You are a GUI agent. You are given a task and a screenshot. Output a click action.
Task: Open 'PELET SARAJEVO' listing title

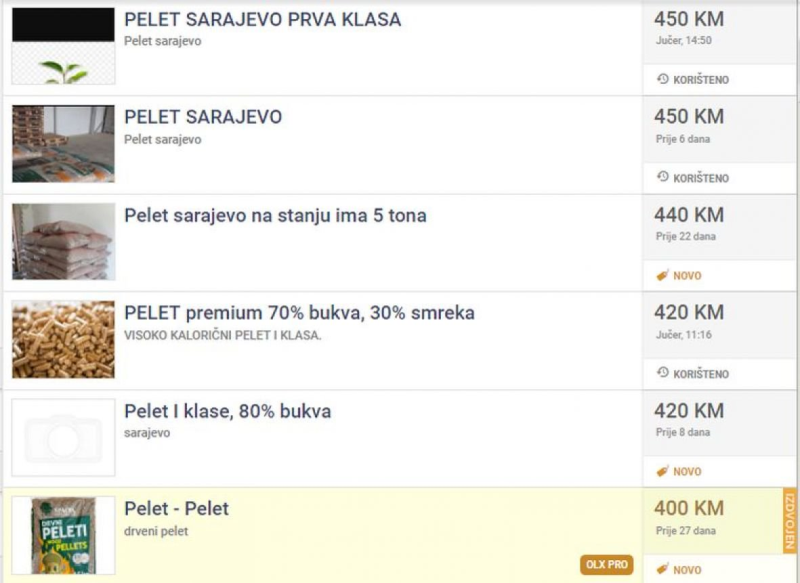[203, 117]
